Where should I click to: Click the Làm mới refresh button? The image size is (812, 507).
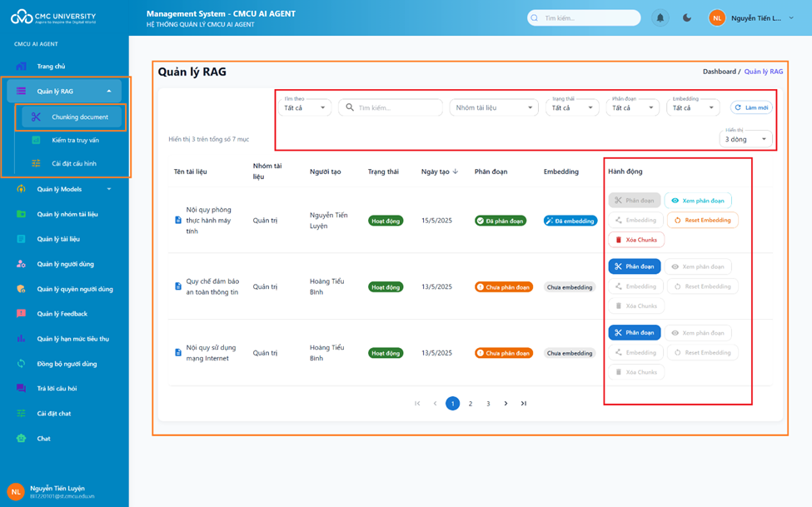(751, 107)
